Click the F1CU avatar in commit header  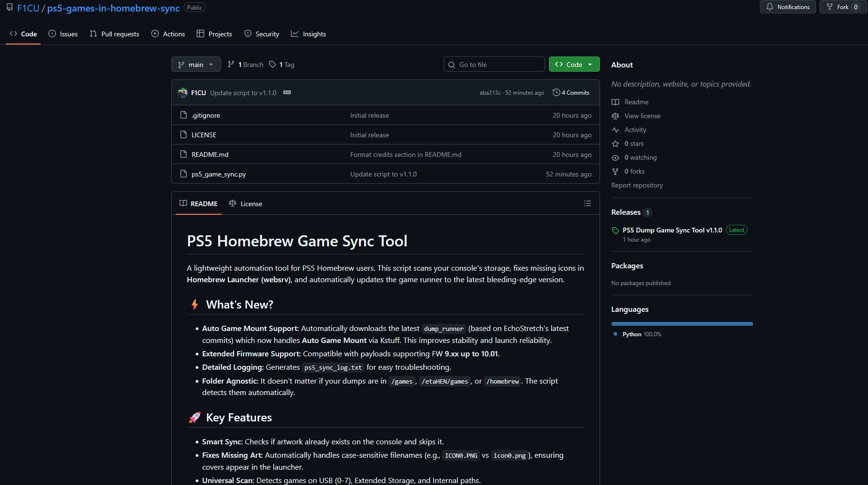(x=183, y=93)
